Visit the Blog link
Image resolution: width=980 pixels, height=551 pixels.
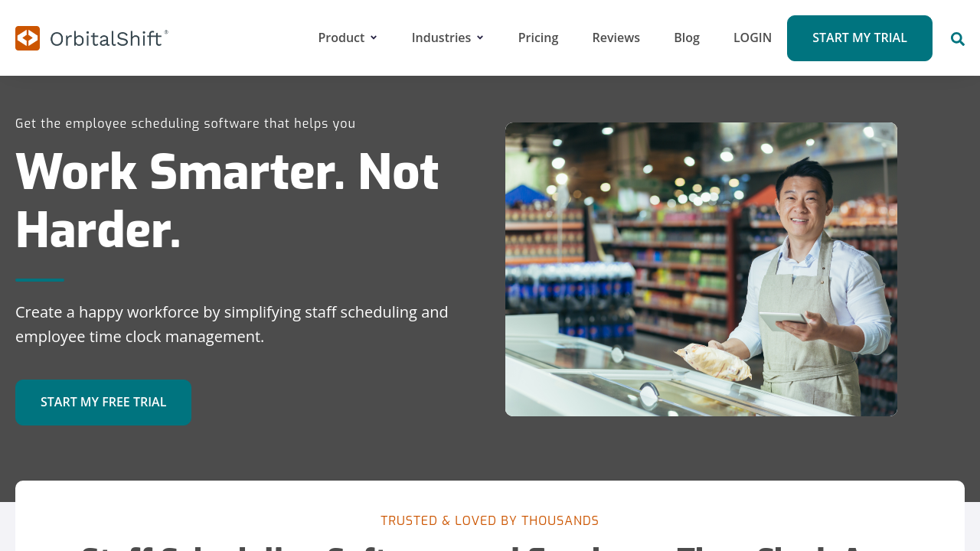coord(687,37)
